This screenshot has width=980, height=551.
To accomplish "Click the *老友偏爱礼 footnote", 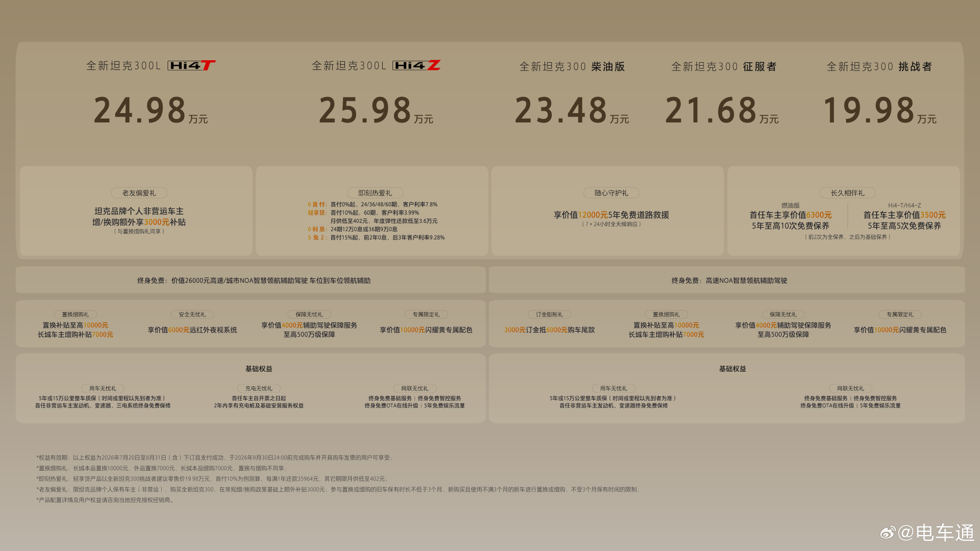I will [338, 490].
